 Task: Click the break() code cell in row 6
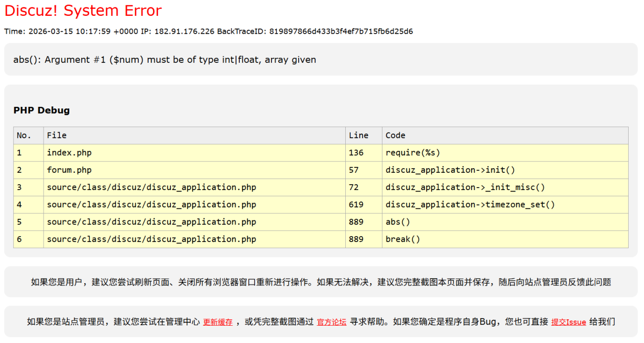pyautogui.click(x=505, y=240)
